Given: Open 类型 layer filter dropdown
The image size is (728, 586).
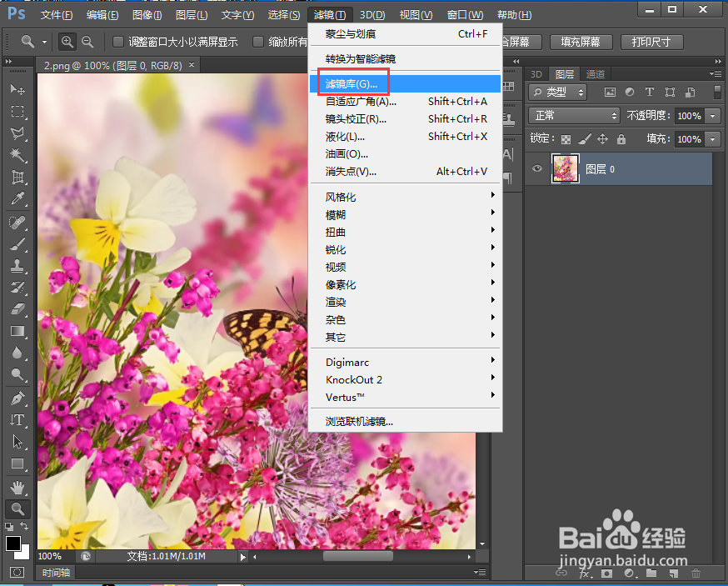Looking at the screenshot, I should coord(557,92).
